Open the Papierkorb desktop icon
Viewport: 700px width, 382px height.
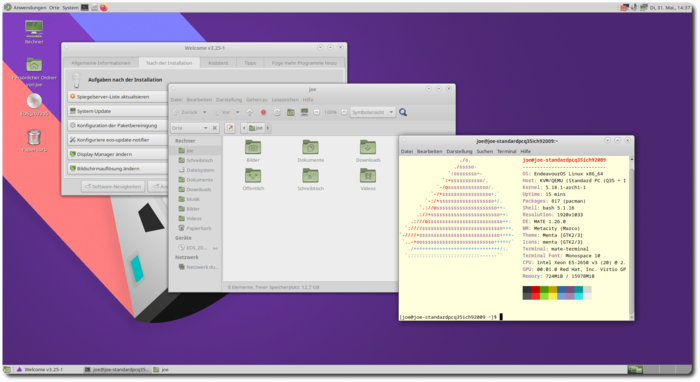pyautogui.click(x=34, y=141)
